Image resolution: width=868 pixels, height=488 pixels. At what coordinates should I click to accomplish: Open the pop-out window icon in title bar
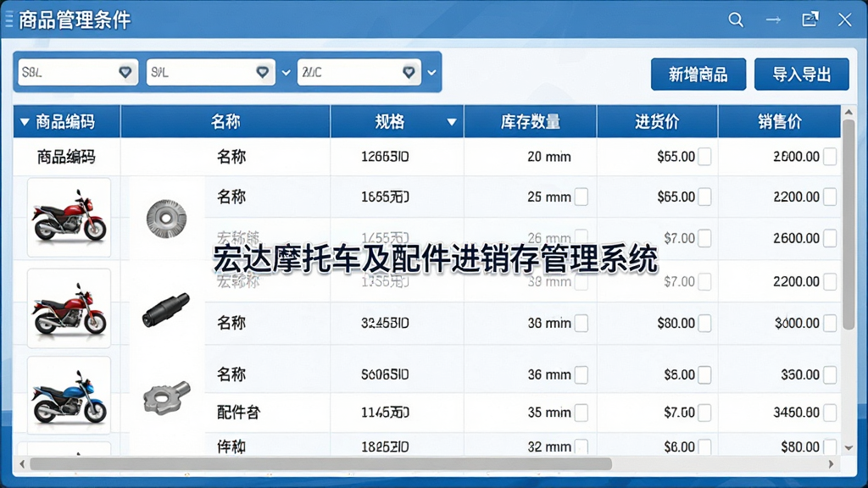click(810, 19)
